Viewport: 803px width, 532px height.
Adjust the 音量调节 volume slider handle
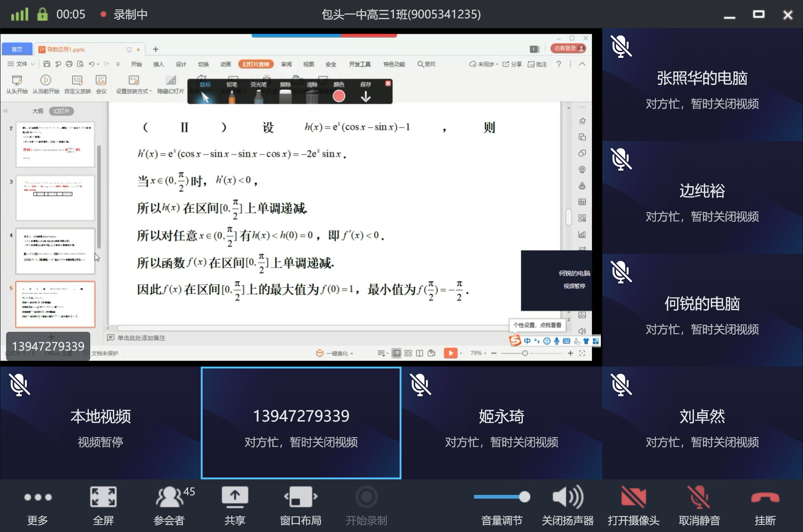(525, 497)
